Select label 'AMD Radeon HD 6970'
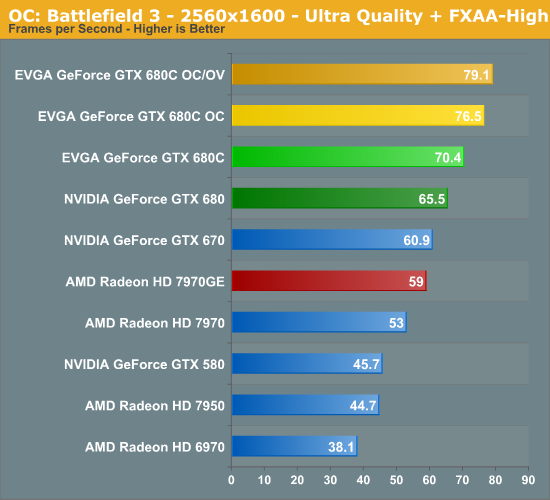550x500 pixels. (155, 447)
